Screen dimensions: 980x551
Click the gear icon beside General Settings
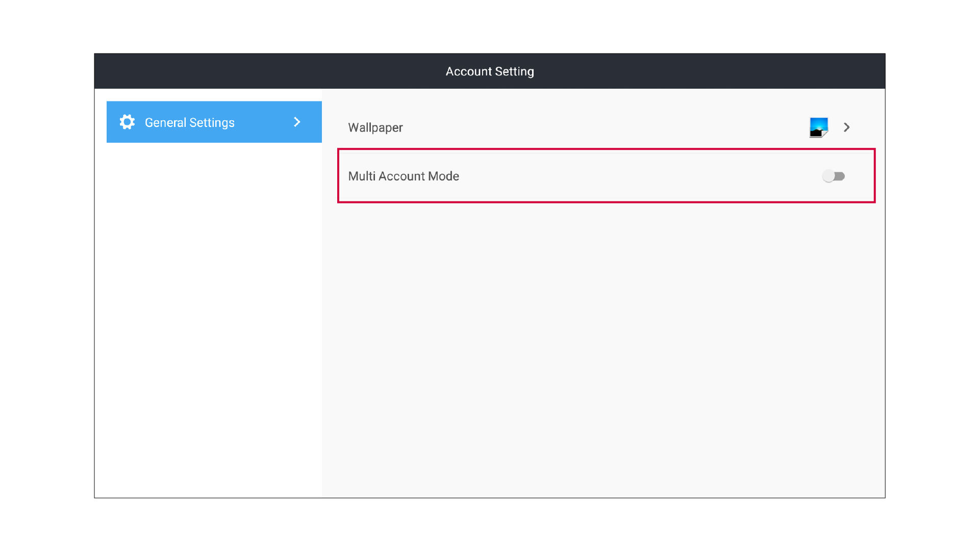click(x=127, y=122)
